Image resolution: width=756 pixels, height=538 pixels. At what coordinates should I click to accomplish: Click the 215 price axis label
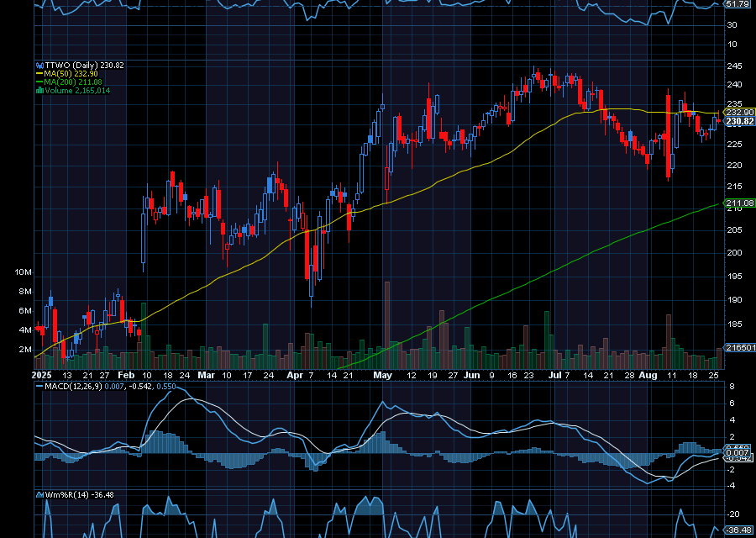click(734, 187)
